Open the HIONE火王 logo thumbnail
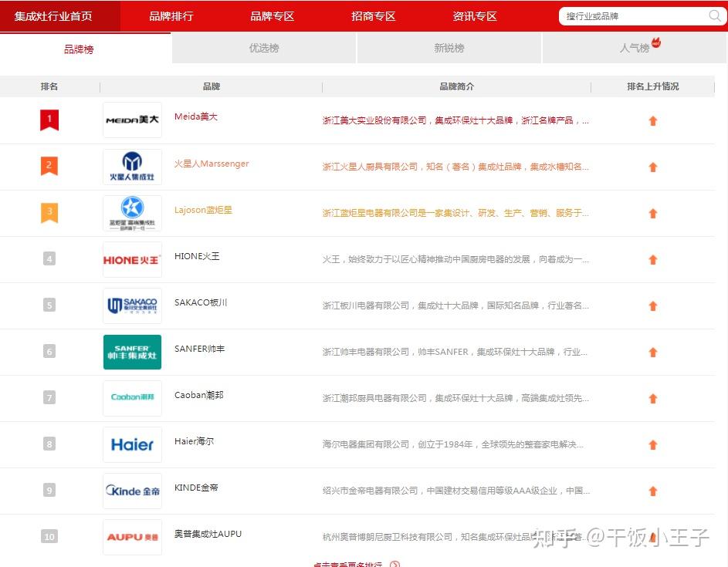The image size is (728, 567). [x=132, y=259]
